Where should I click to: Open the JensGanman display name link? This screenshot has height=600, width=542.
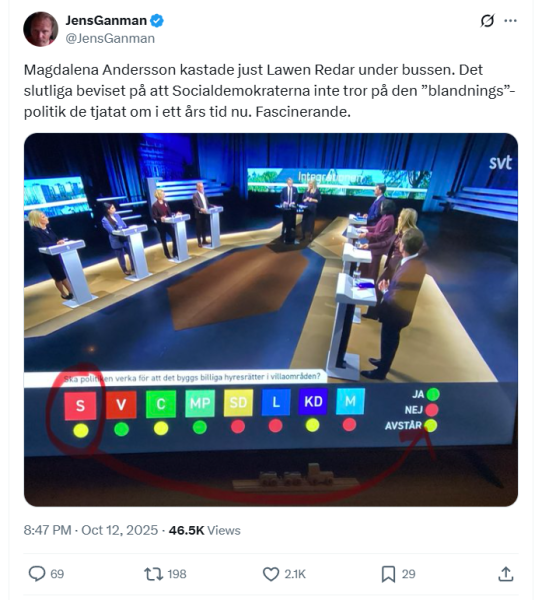click(x=106, y=20)
